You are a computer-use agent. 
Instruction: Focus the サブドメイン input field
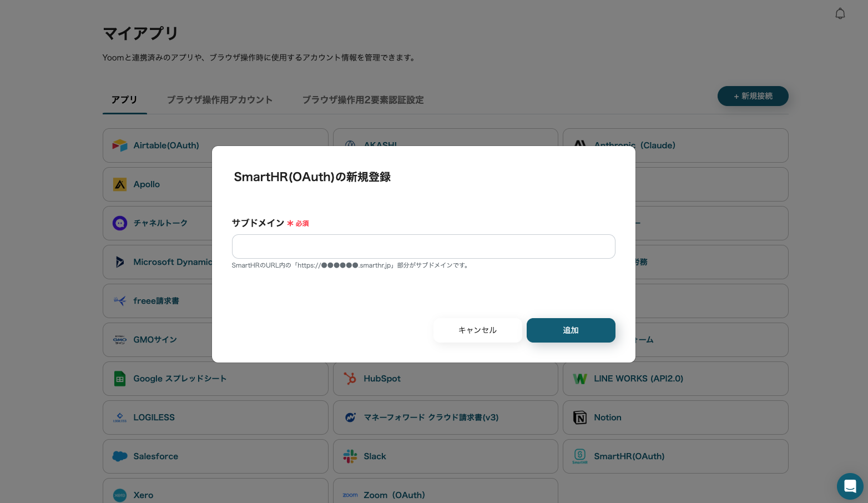tap(423, 247)
